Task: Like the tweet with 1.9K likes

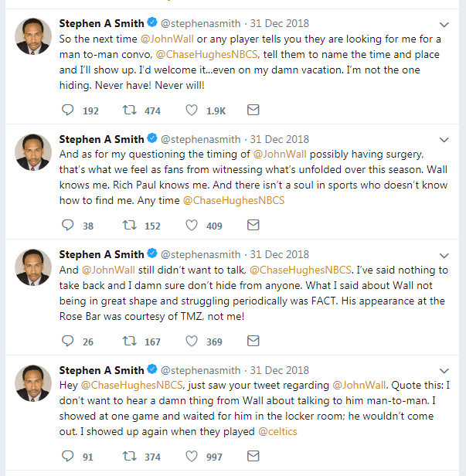Action: click(192, 110)
